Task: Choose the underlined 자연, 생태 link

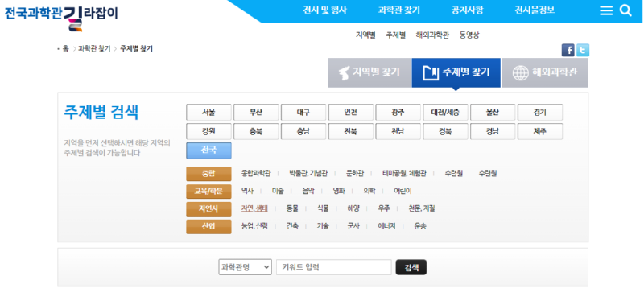Action: pos(254,208)
